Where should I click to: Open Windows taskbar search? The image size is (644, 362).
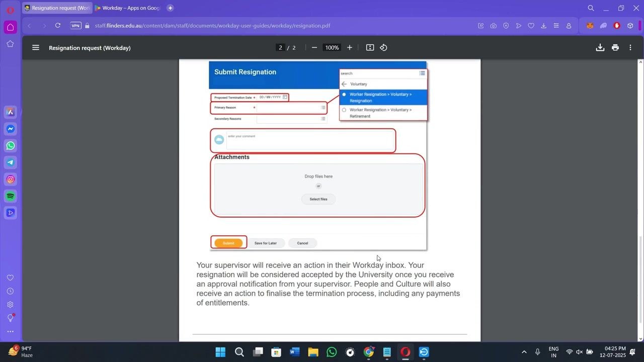[239, 352]
